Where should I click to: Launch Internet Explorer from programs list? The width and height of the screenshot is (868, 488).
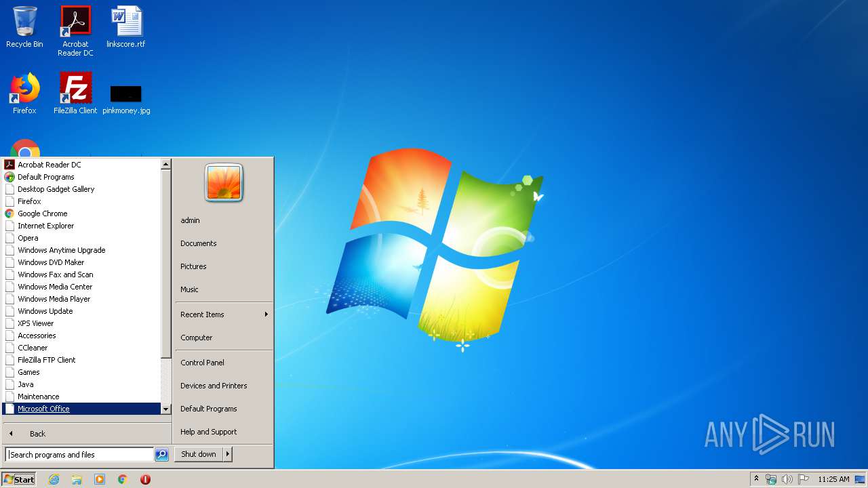pyautogui.click(x=82, y=226)
